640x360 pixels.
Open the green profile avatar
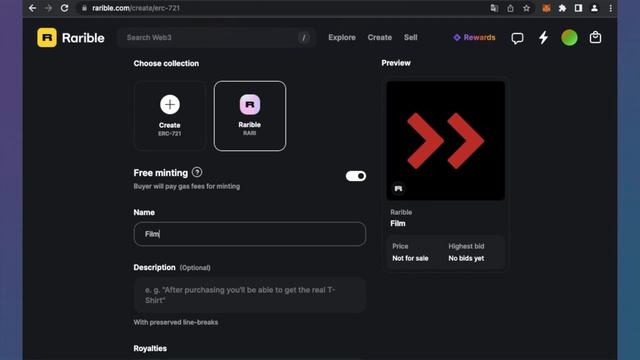(569, 38)
